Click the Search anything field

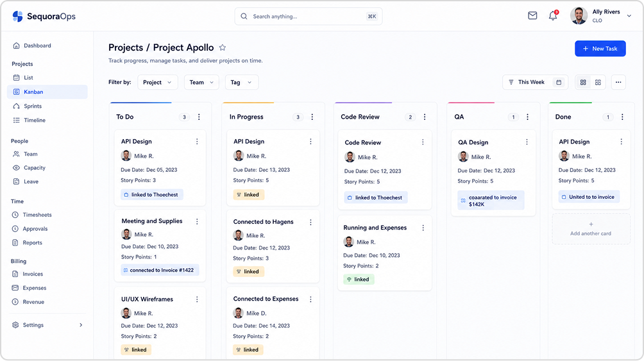click(x=309, y=17)
